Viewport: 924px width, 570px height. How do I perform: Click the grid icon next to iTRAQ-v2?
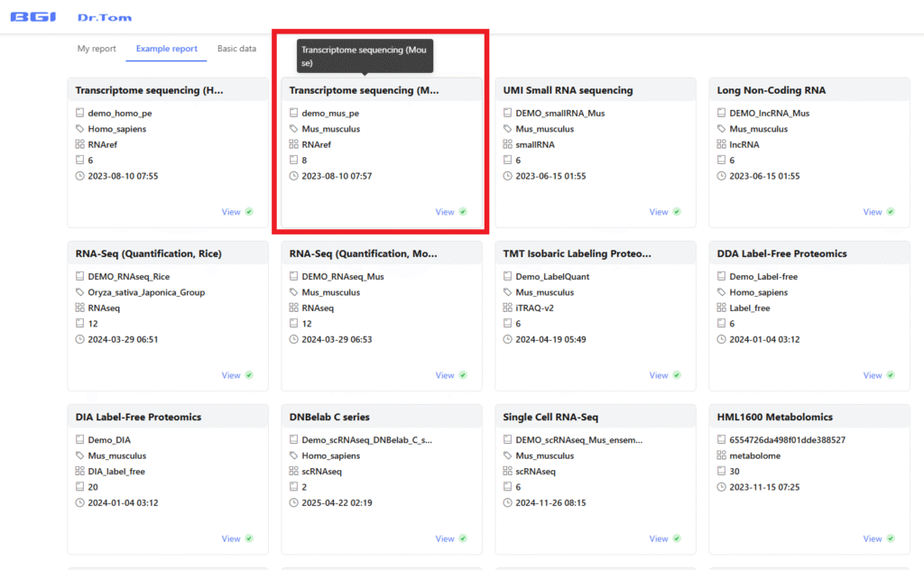(x=507, y=308)
